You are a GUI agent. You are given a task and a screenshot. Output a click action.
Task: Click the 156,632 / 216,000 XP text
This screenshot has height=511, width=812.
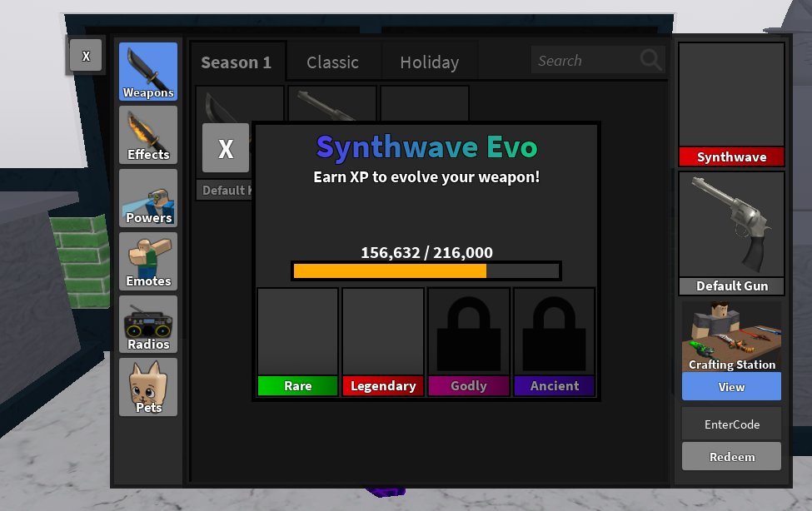[x=426, y=253]
